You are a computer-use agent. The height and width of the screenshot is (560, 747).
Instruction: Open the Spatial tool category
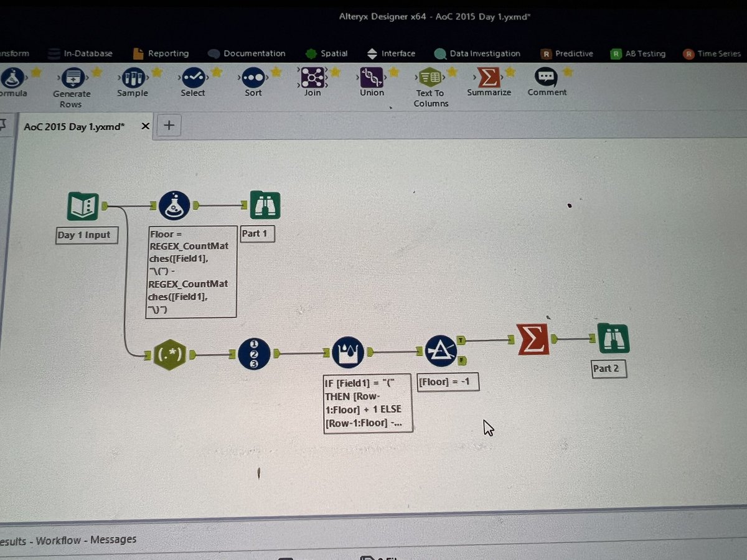point(326,54)
